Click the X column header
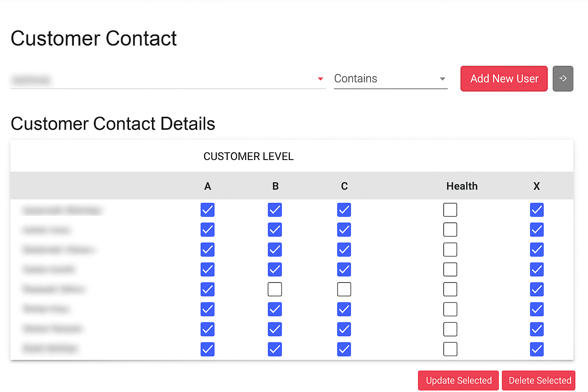This screenshot has width=588, height=392. tap(537, 186)
